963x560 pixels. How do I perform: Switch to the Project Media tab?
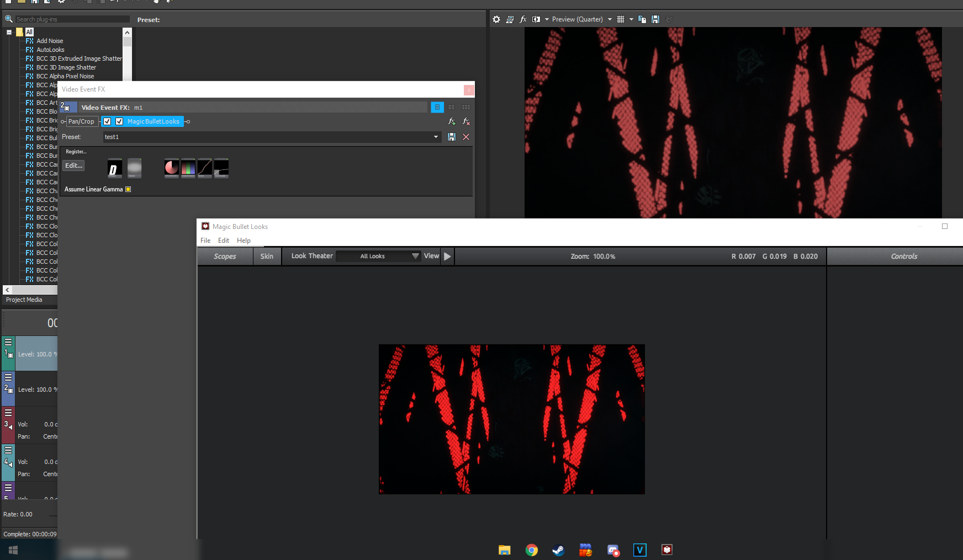click(24, 300)
